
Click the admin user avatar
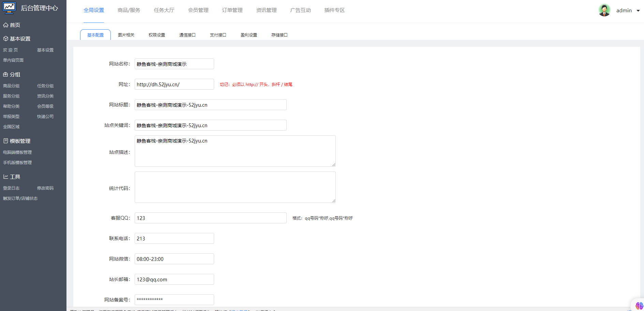pos(604,10)
